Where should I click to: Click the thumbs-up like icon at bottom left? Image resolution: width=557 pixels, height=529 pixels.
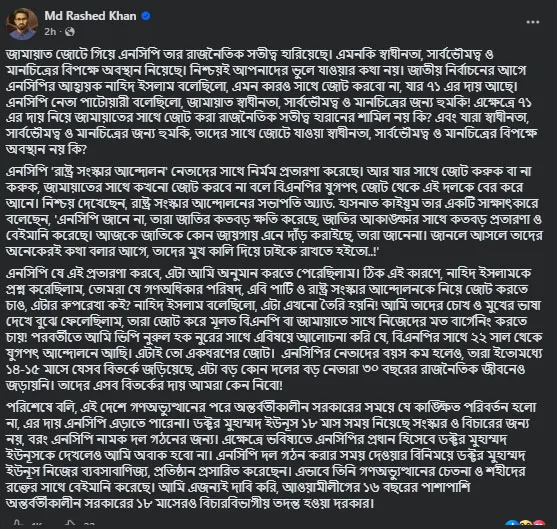pyautogui.click(x=17, y=524)
